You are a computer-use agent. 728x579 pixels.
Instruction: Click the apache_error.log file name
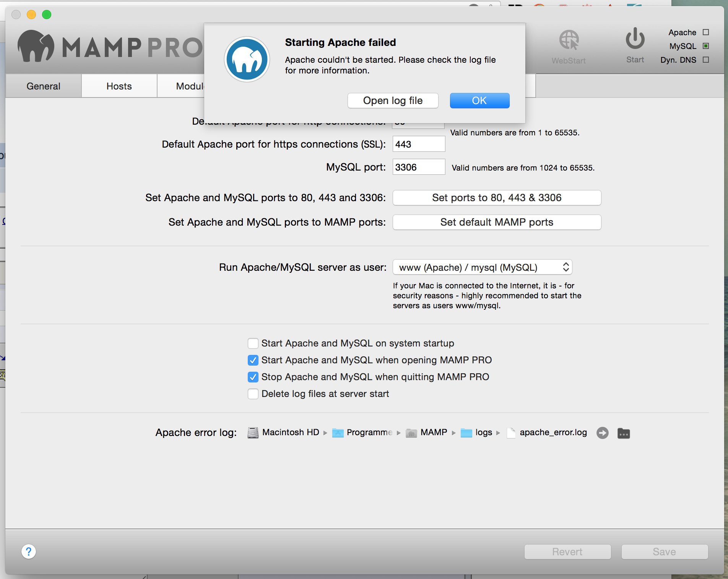coord(553,433)
